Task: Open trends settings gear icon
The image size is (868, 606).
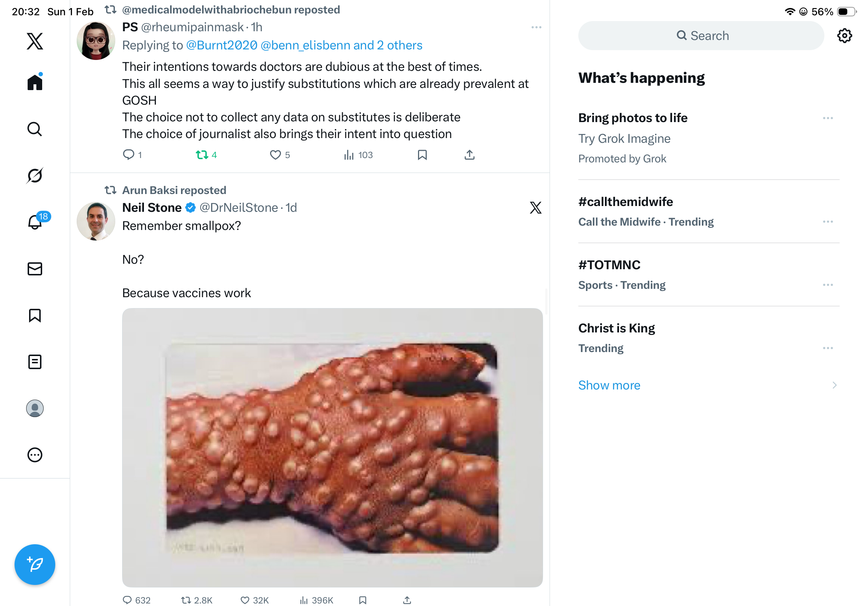Action: pos(844,36)
